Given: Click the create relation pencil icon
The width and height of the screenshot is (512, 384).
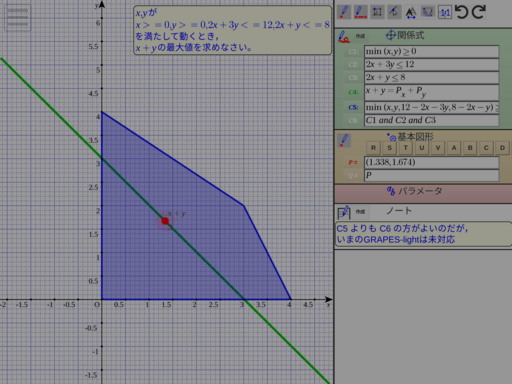Looking at the screenshot, I should point(344,37).
